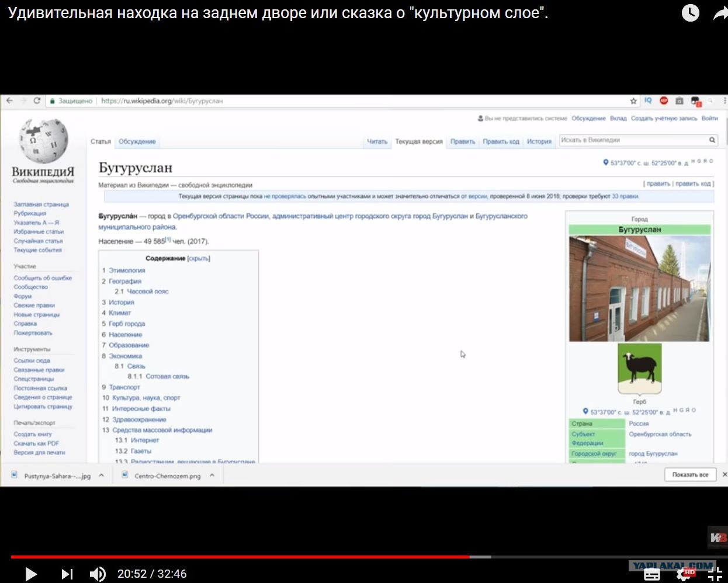Reload the Wikipedia page
Image resolution: width=728 pixels, height=583 pixels.
tap(36, 100)
